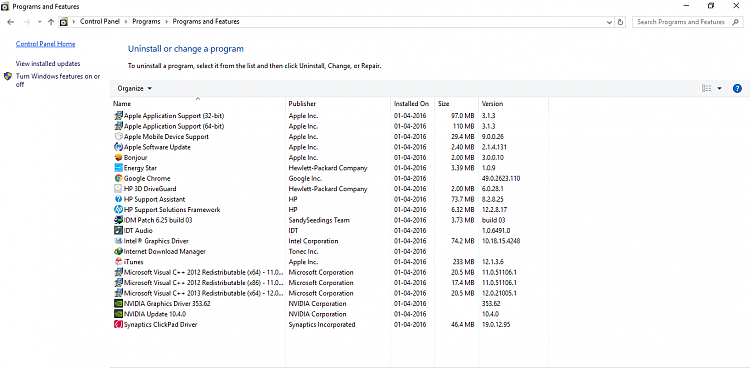Navigate to Programs breadcrumb

tap(146, 22)
